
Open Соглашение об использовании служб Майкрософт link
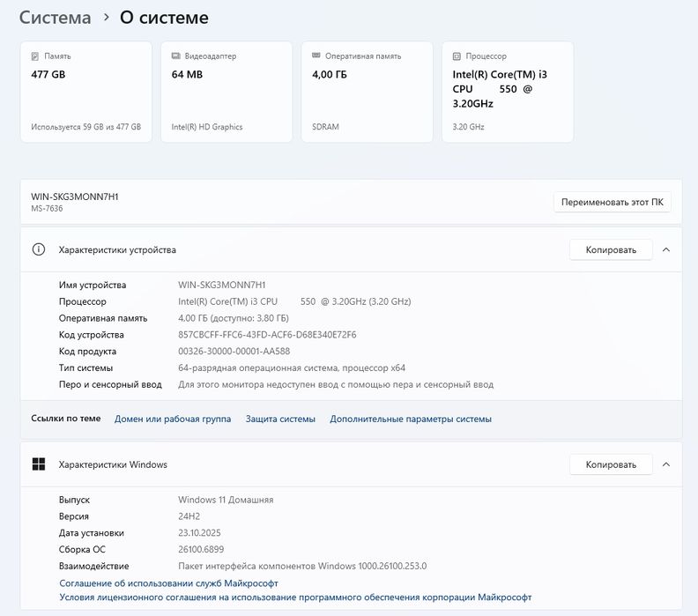(x=168, y=583)
